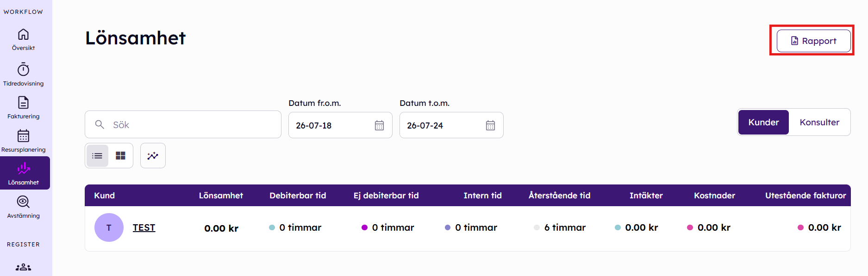868x276 pixels.
Task: Open Tidredovisning stopwatch icon
Action: [x=23, y=69]
